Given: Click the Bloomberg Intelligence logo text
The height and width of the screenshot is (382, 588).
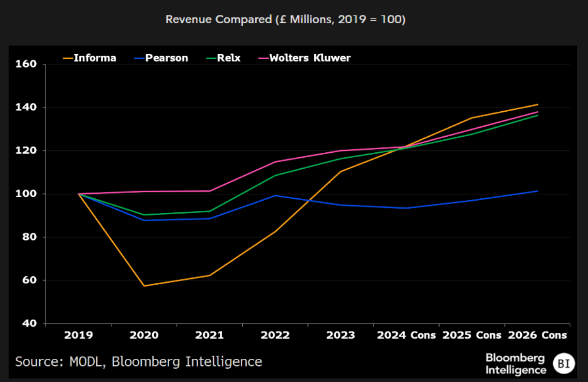Looking at the screenshot, I should (x=515, y=364).
